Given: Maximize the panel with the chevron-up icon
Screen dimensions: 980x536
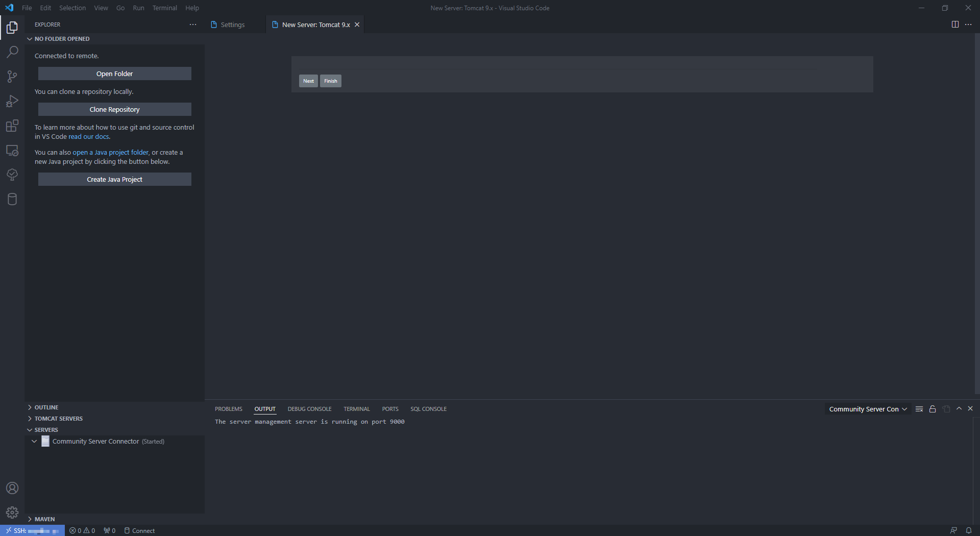Looking at the screenshot, I should point(959,409).
